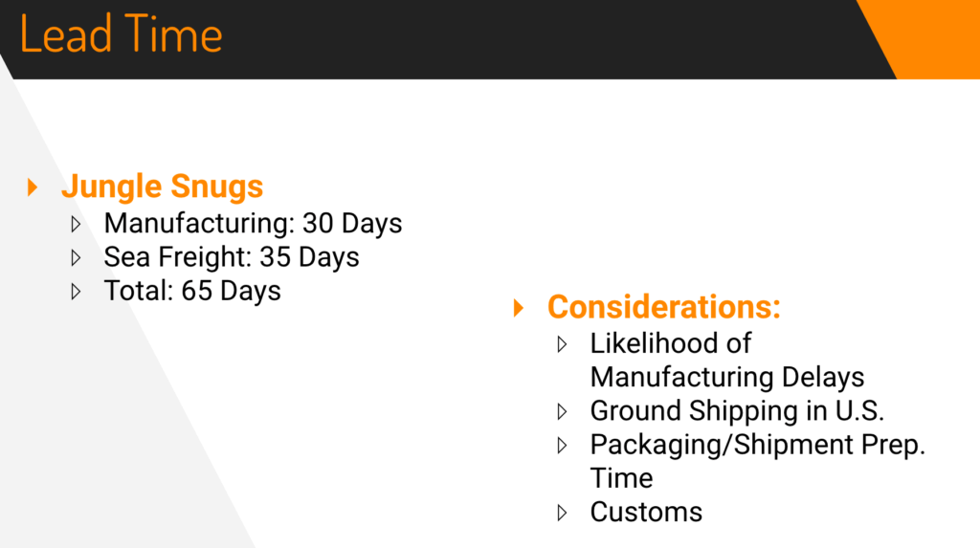Click the bullet before Packaging/Shipment Prep.

coord(562,446)
